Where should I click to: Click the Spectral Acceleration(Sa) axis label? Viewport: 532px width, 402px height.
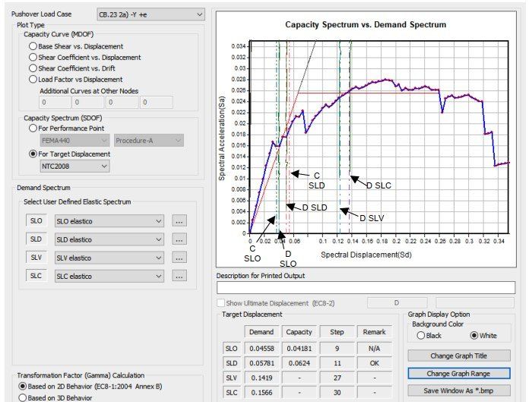(x=222, y=138)
